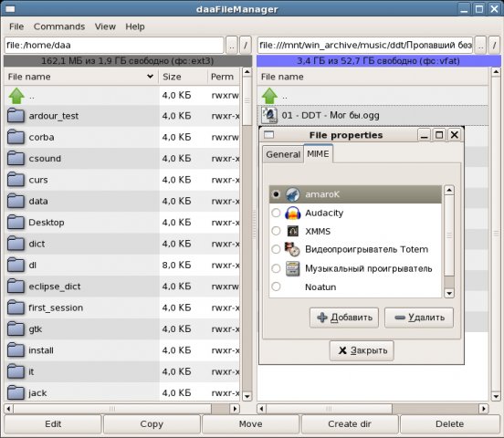The width and height of the screenshot is (504, 438).
Task: Select the XMMS radio button
Action: (276, 231)
